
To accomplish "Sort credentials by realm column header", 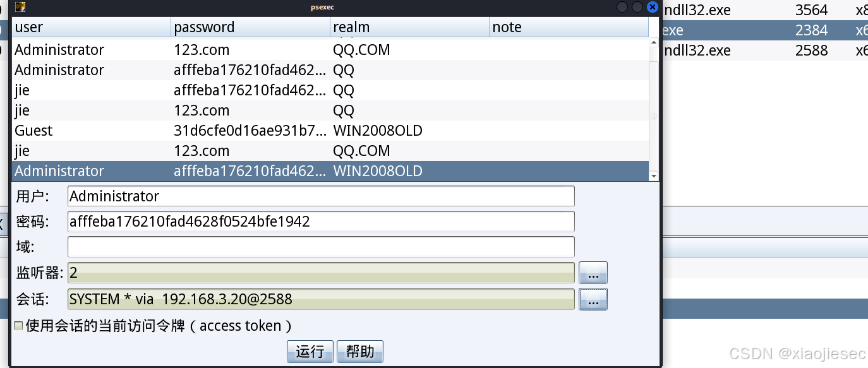I will tap(410, 27).
